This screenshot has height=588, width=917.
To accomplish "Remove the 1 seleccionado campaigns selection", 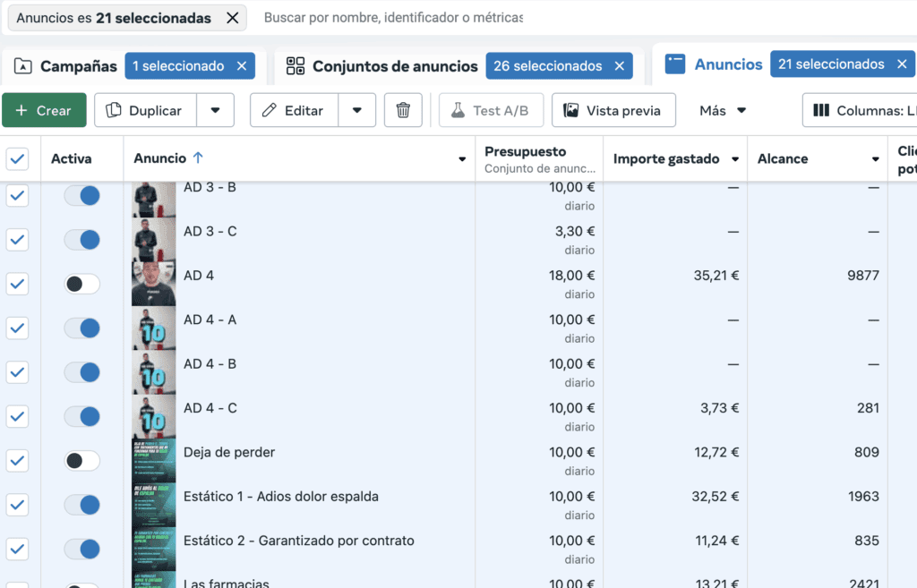I will (242, 65).
